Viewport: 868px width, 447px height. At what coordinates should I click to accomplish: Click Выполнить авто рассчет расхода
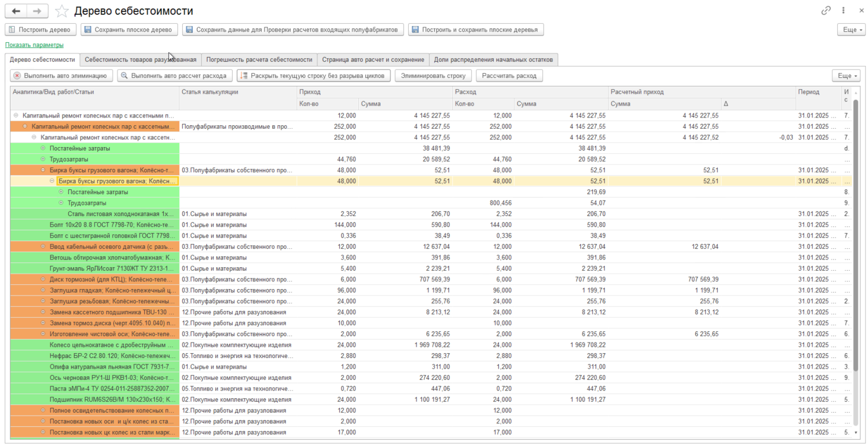[x=174, y=76]
